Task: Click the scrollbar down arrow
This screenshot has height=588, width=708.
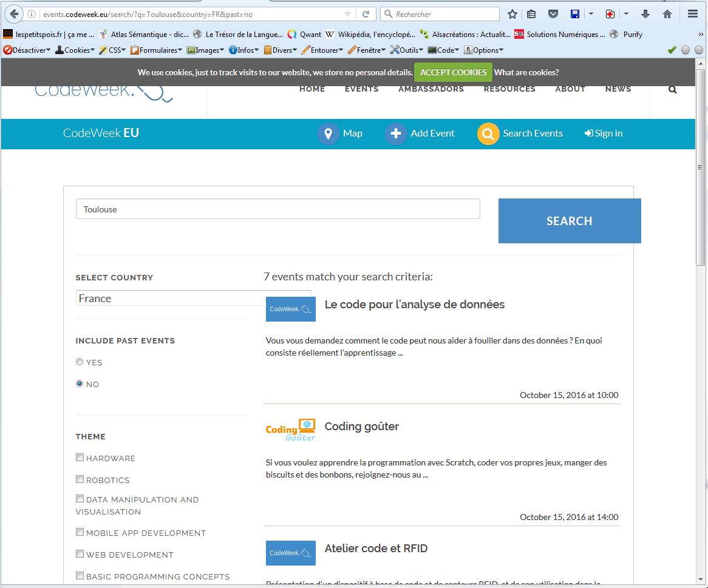Action: 700,580
